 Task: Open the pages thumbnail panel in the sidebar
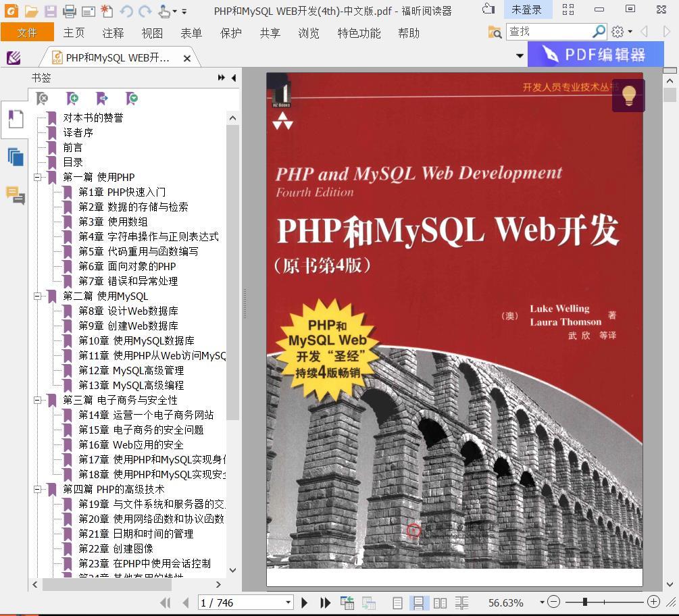16,157
